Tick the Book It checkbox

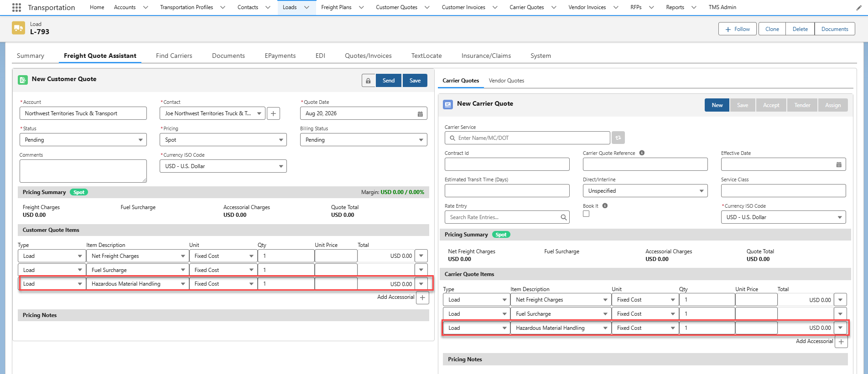pos(586,214)
